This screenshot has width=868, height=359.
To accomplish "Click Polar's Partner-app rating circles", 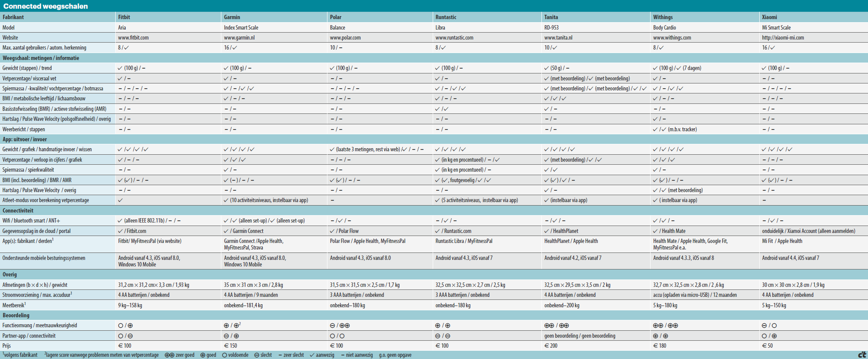I will (x=337, y=336).
